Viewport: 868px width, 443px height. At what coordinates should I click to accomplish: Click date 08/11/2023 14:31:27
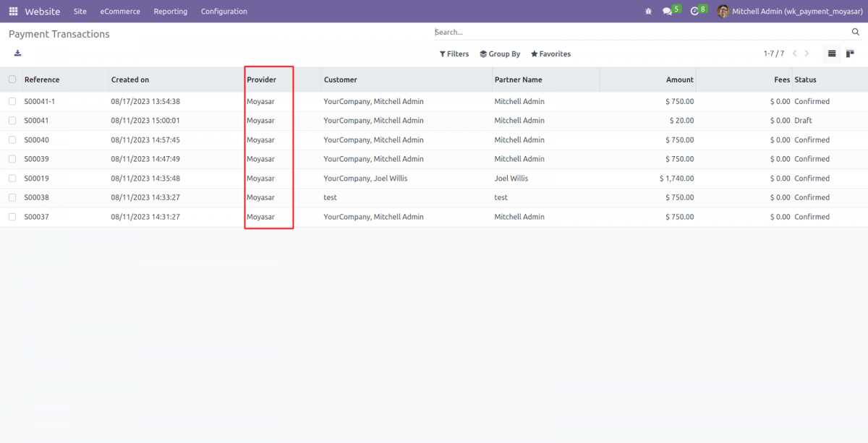(x=145, y=217)
